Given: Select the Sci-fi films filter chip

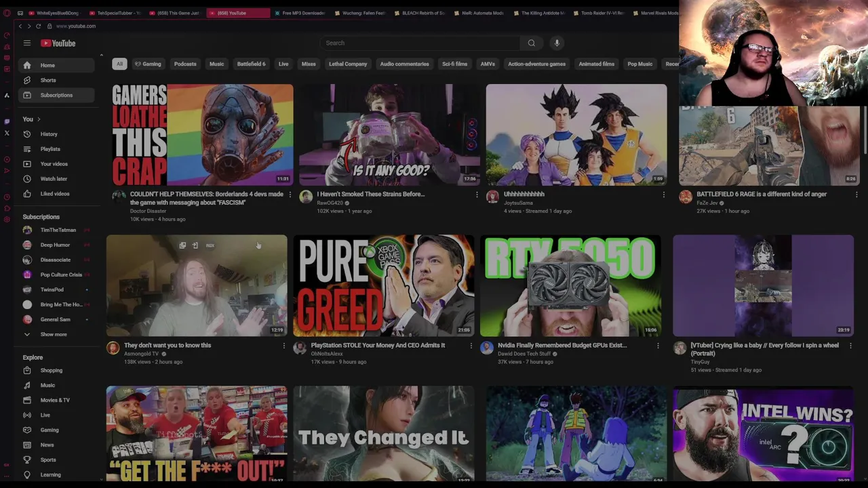Looking at the screenshot, I should (x=454, y=64).
